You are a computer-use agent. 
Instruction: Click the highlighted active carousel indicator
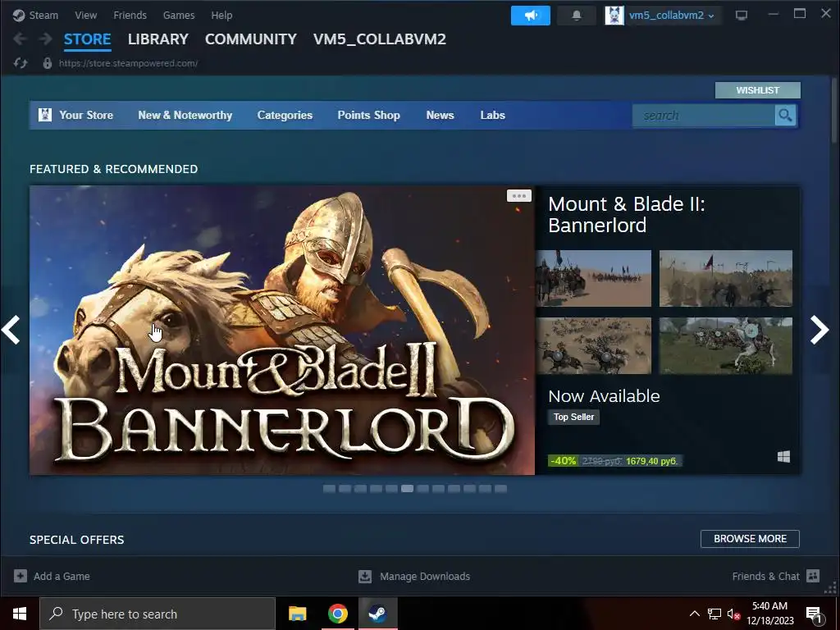(x=407, y=489)
